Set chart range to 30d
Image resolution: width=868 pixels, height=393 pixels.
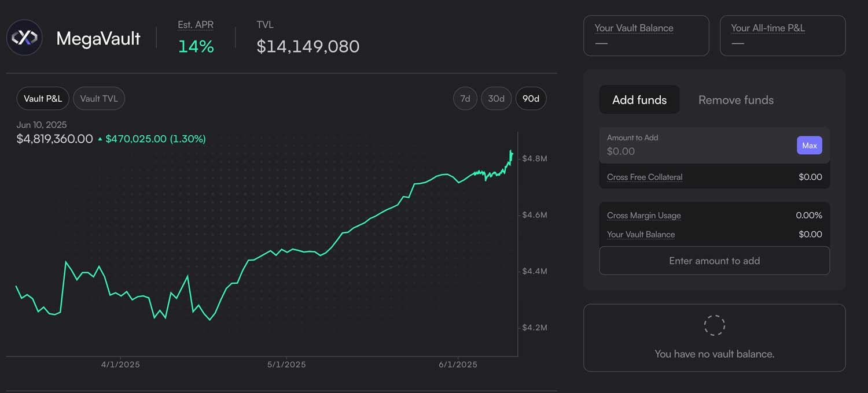pyautogui.click(x=496, y=99)
